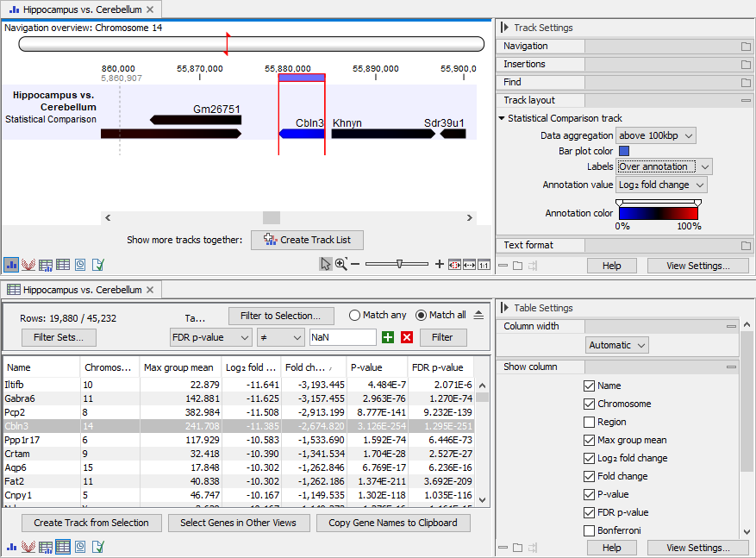Pick a new Bar plot color swatch
Screen dimensions: 756x558
coord(625,150)
